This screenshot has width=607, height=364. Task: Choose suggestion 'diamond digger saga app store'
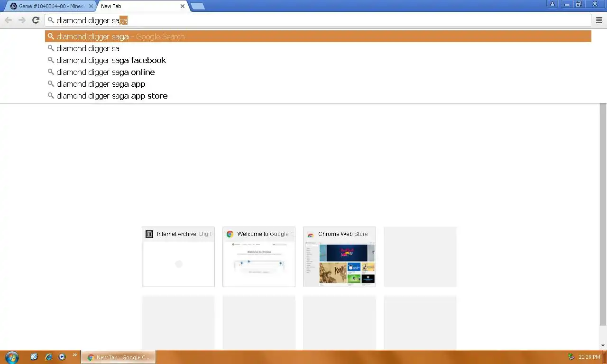(318, 96)
